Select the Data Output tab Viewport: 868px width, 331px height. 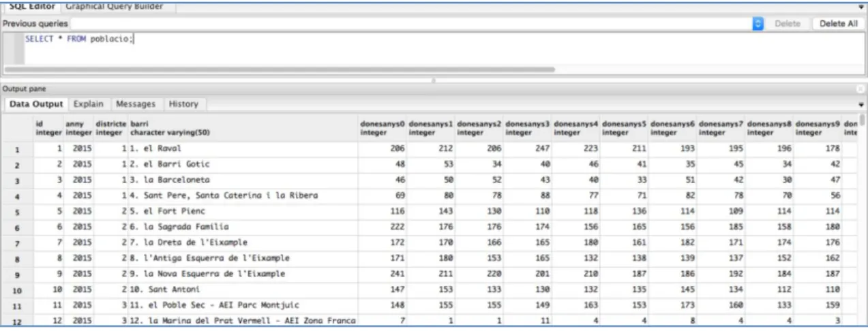click(x=36, y=104)
